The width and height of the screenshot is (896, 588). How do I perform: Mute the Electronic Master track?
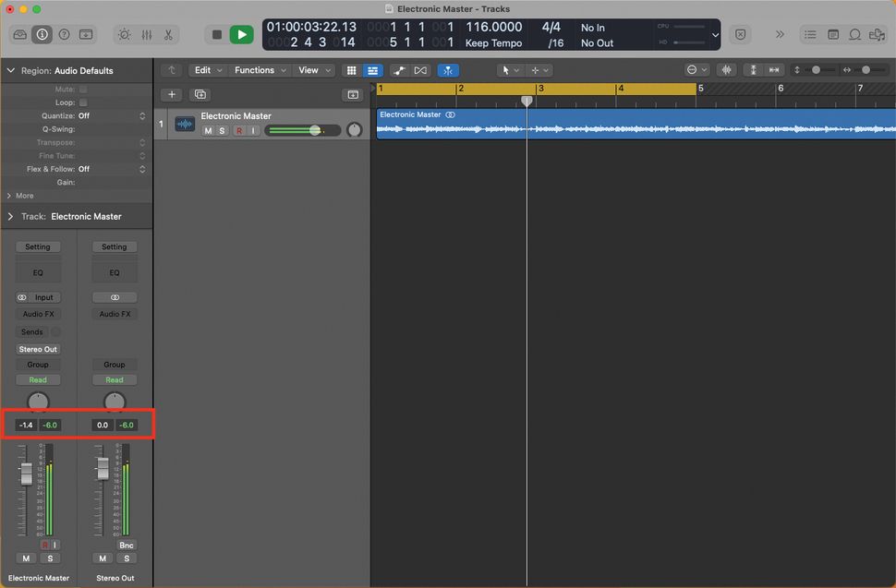207,130
